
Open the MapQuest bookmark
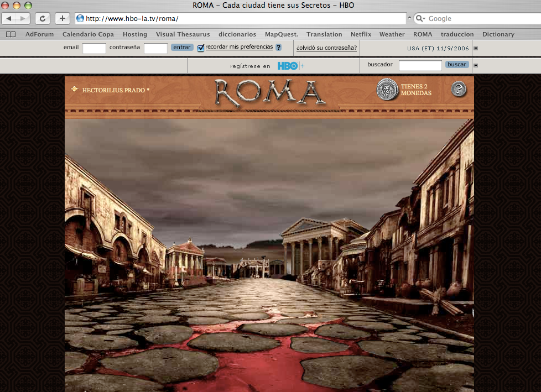pos(282,34)
